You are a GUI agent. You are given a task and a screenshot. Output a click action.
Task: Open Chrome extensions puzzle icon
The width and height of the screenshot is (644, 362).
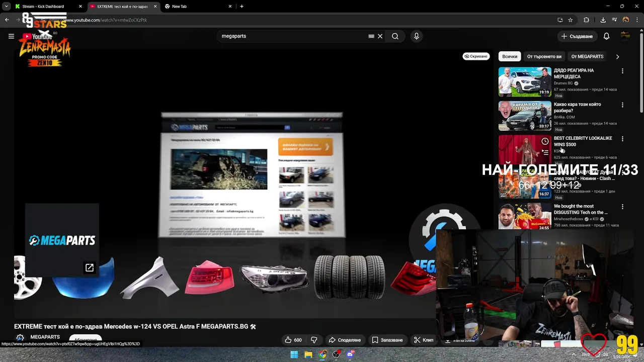point(586,20)
